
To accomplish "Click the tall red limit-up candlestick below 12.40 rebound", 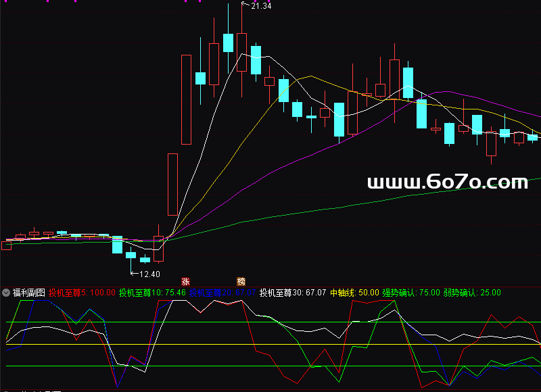I will click(x=172, y=183).
